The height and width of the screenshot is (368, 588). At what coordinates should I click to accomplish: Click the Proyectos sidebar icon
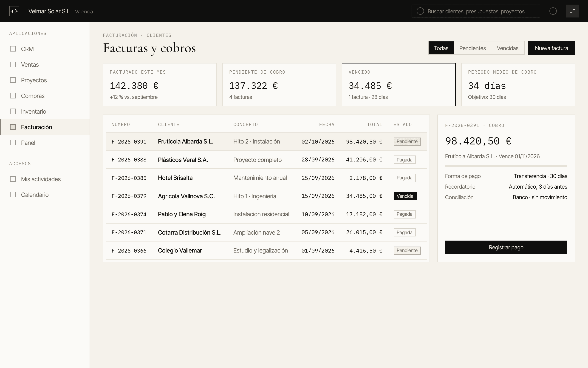coord(13,80)
